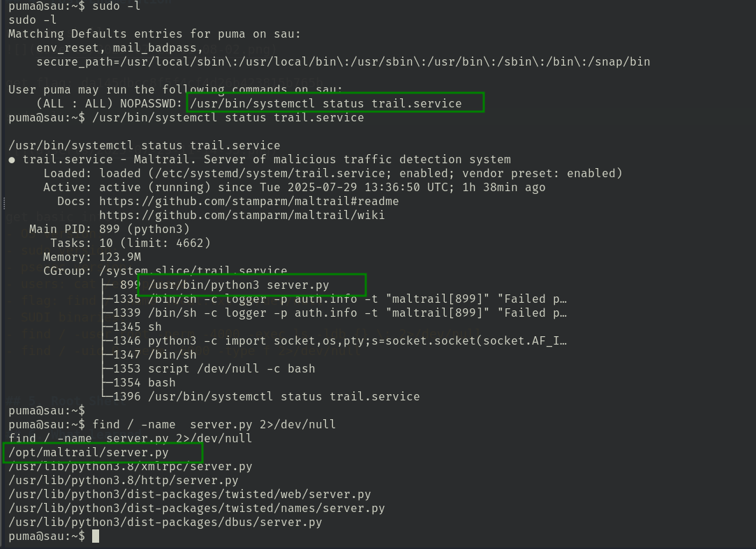Click the green-boxed /opt/maltrail/server.py path
The height and width of the screenshot is (549, 756).
point(89,452)
